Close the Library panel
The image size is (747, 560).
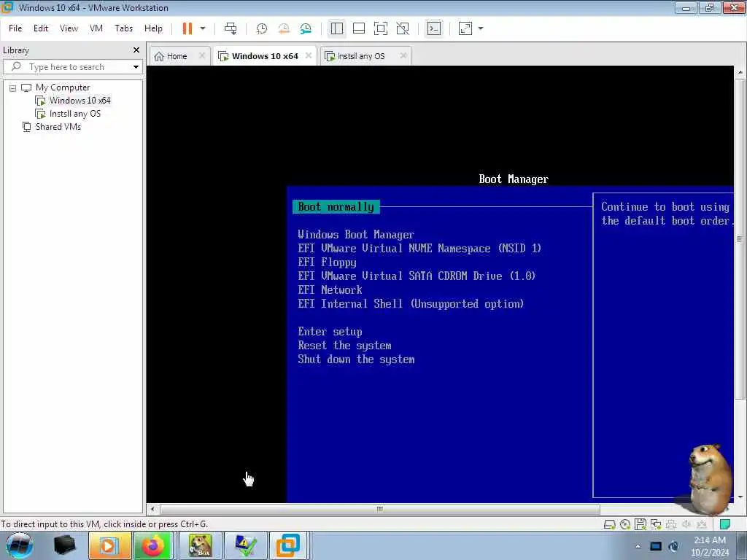tap(136, 50)
